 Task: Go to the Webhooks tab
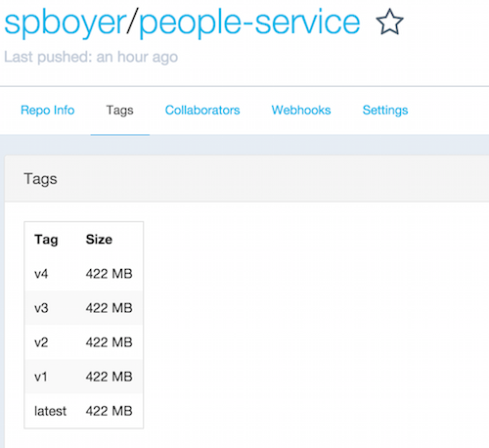tap(301, 111)
